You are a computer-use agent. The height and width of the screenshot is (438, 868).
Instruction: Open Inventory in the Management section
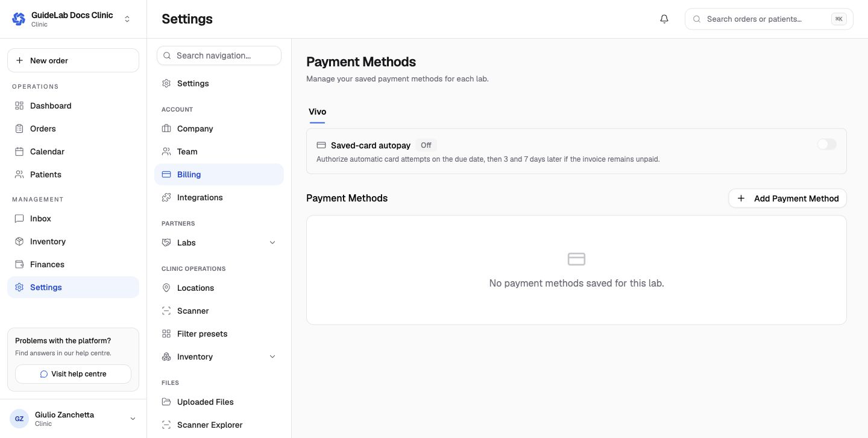[x=73, y=241]
